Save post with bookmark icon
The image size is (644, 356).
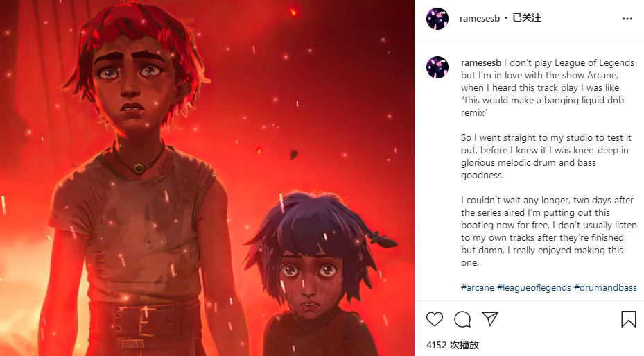(x=628, y=319)
